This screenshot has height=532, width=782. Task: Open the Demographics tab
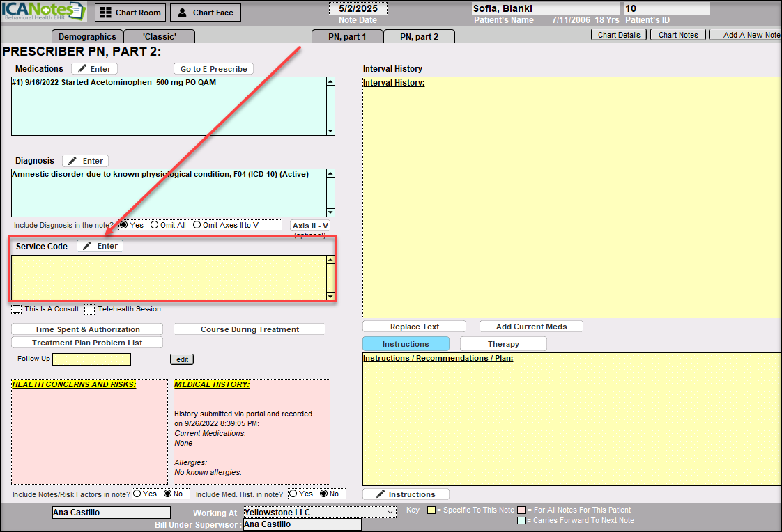[x=87, y=37]
